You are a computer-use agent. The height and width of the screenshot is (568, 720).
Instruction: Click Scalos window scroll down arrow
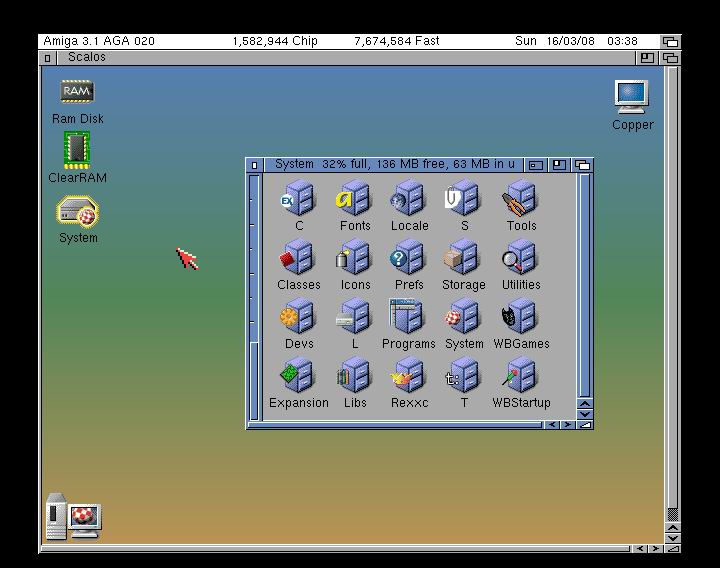(673, 538)
